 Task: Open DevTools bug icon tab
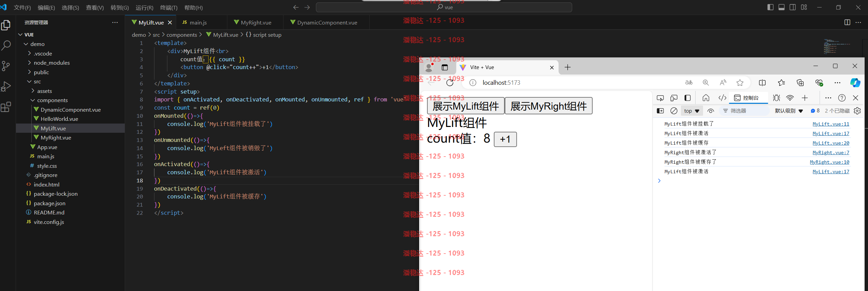coord(776,98)
